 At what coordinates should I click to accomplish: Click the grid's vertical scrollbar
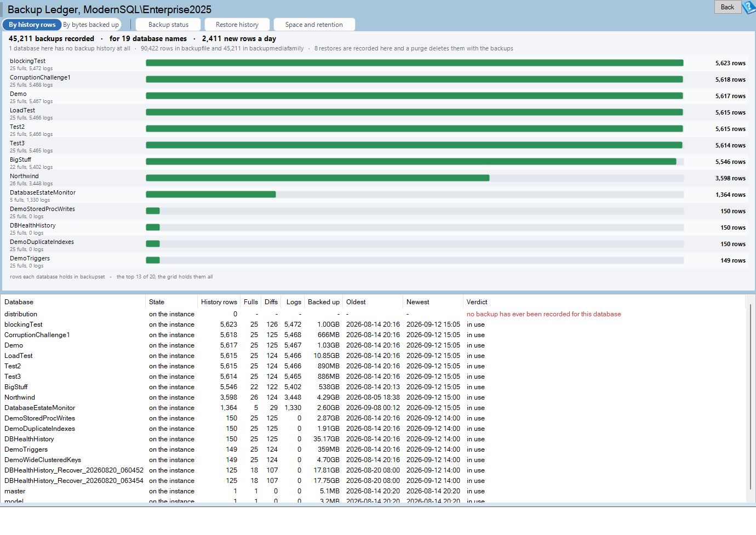(x=751, y=397)
